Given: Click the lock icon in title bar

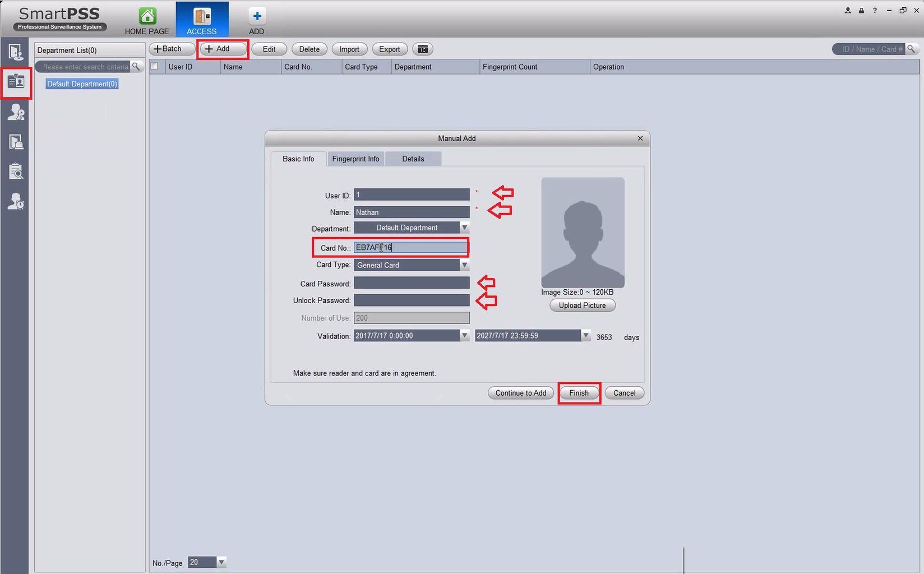Looking at the screenshot, I should point(861,10).
